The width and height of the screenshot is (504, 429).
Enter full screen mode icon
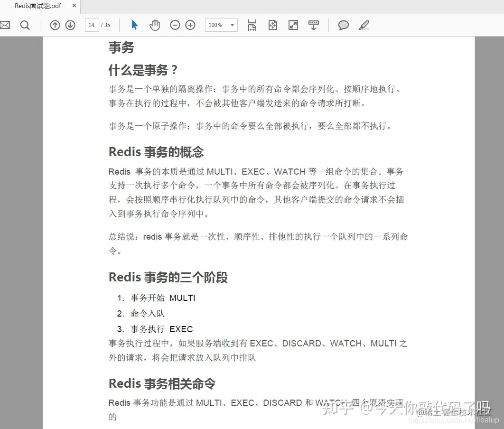point(293,25)
